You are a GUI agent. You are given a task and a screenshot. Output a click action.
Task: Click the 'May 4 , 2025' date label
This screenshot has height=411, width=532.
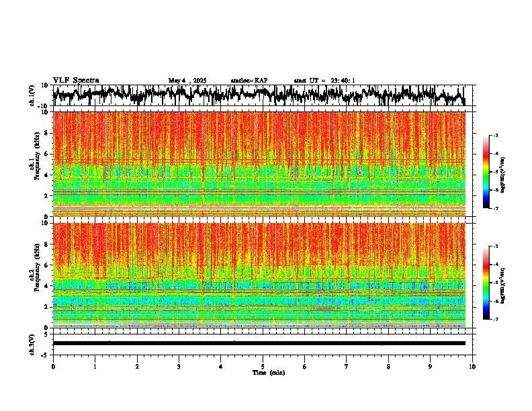tap(187, 81)
